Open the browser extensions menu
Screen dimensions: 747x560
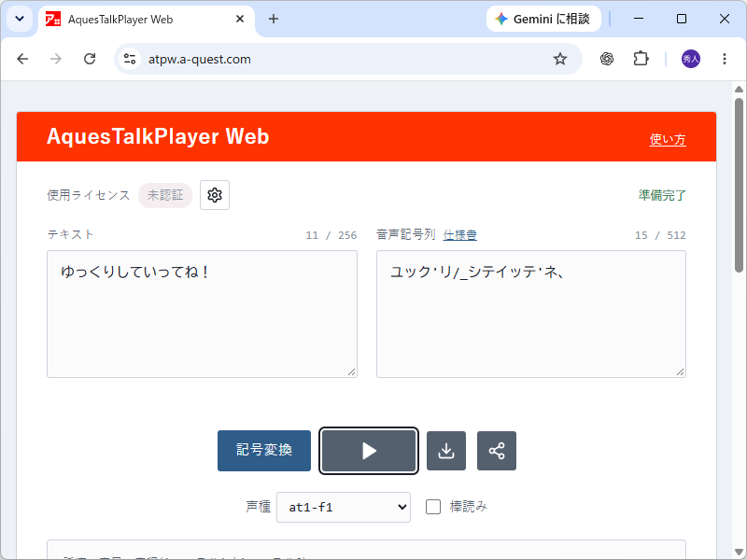[x=641, y=59]
